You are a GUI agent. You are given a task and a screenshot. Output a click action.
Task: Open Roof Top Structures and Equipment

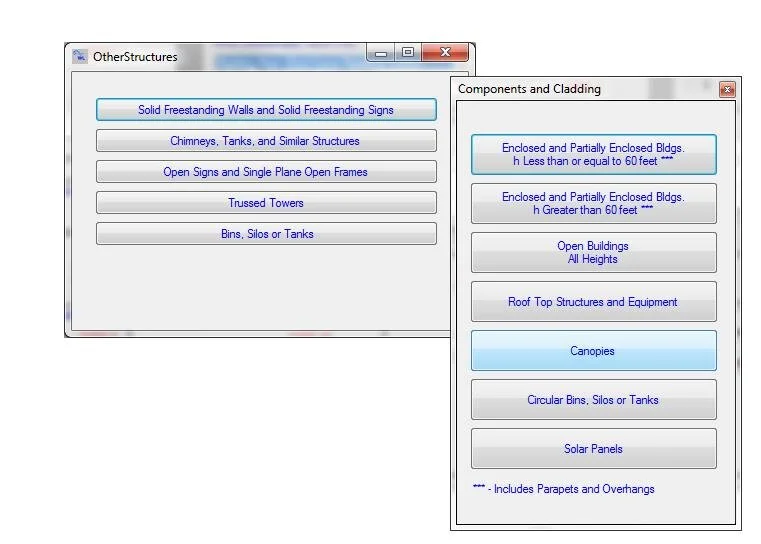pyautogui.click(x=594, y=301)
